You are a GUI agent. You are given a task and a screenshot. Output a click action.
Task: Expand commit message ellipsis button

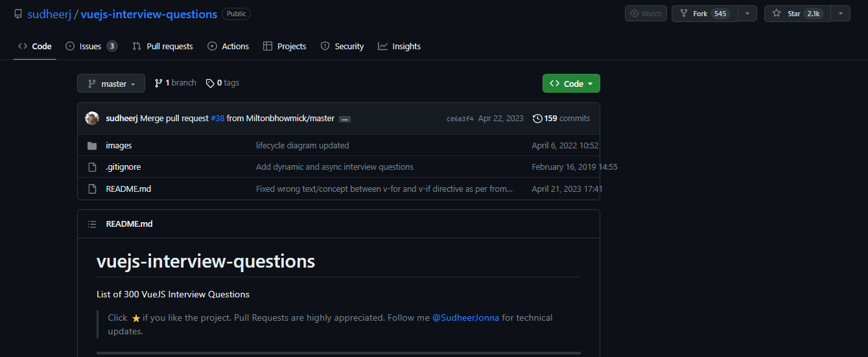tap(345, 119)
